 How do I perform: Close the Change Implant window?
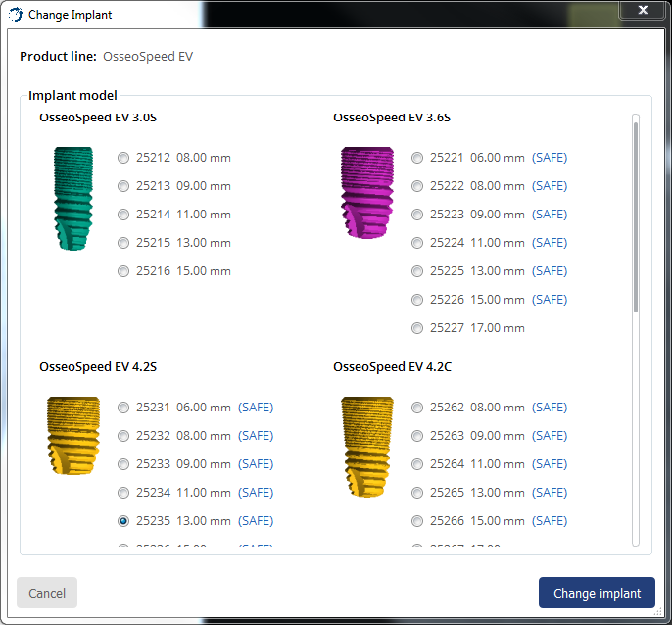(643, 10)
